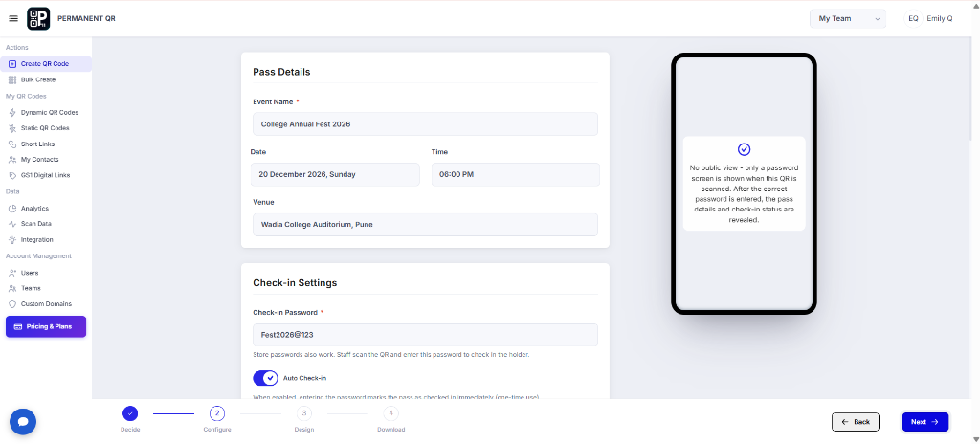
Task: Open the chat support bubble
Action: [23, 421]
